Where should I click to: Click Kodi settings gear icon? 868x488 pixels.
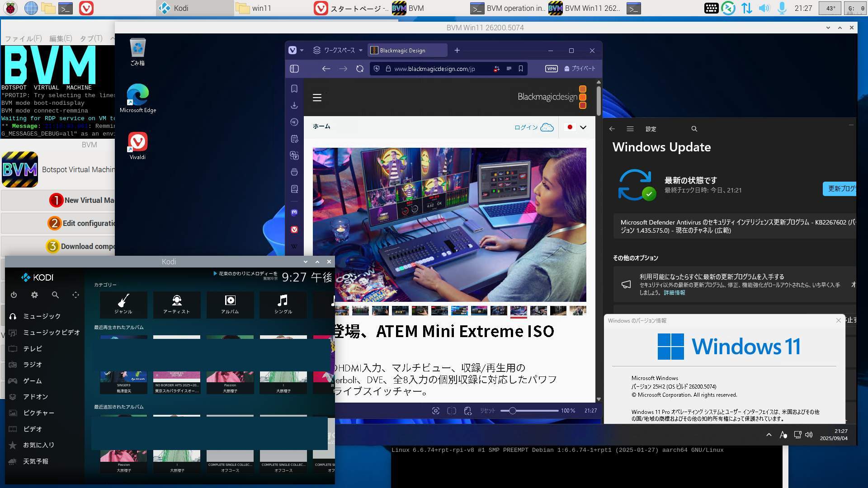coord(34,295)
